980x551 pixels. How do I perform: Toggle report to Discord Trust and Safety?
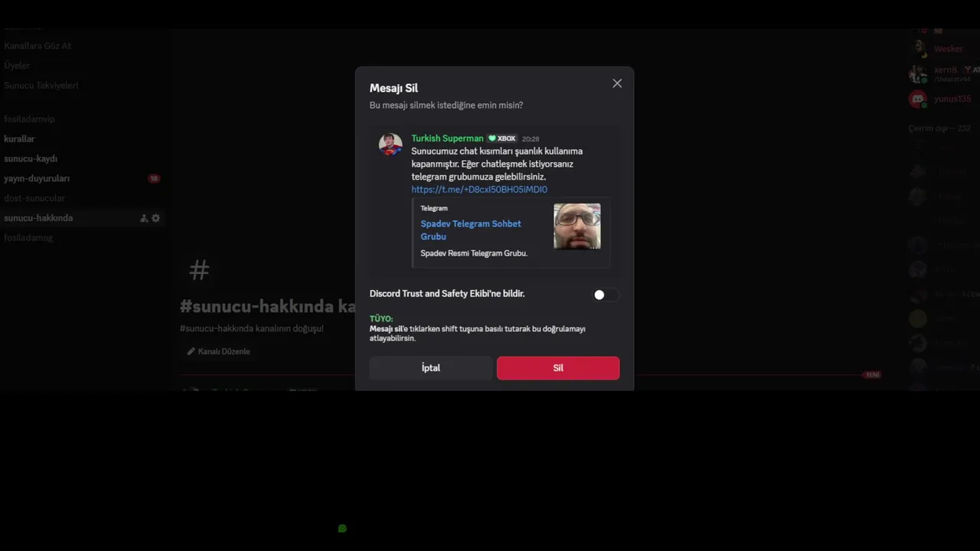point(605,295)
